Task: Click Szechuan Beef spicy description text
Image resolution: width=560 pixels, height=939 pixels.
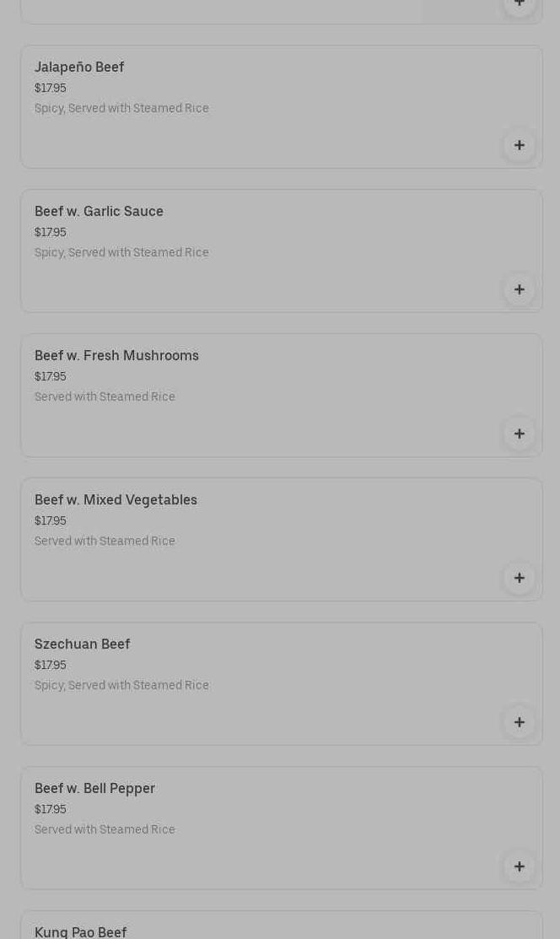Action: pyautogui.click(x=121, y=685)
